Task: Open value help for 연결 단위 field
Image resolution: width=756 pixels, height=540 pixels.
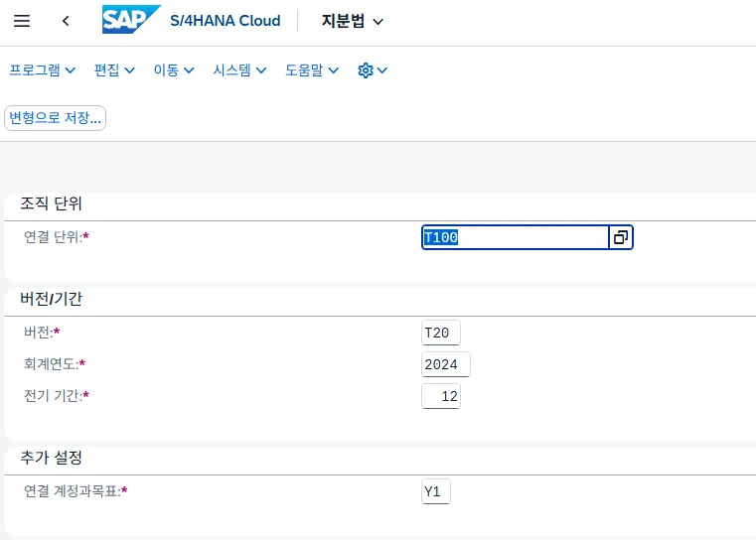Action: [621, 237]
